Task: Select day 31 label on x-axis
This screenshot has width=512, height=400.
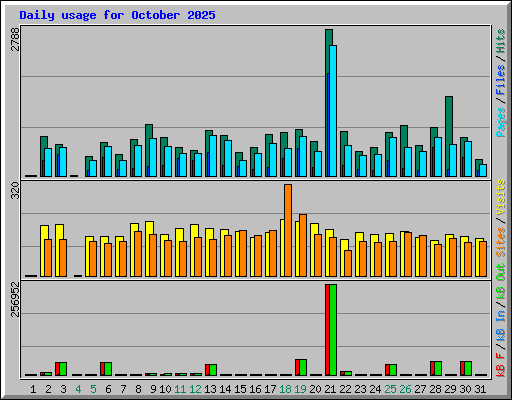Action: 480,389
